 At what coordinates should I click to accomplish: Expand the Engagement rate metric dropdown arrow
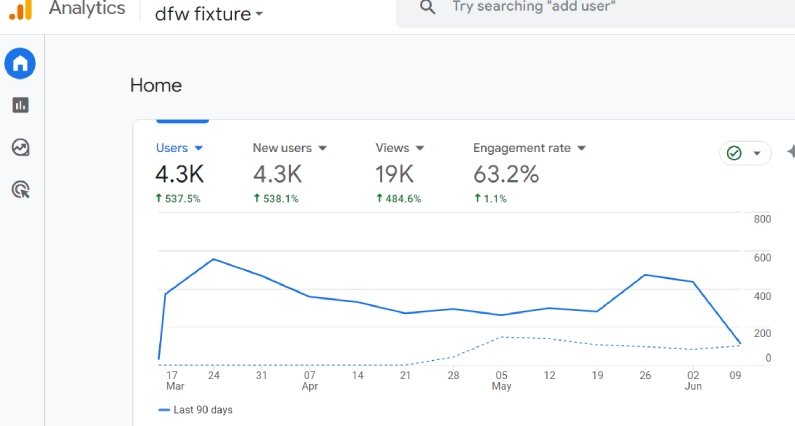coord(582,148)
